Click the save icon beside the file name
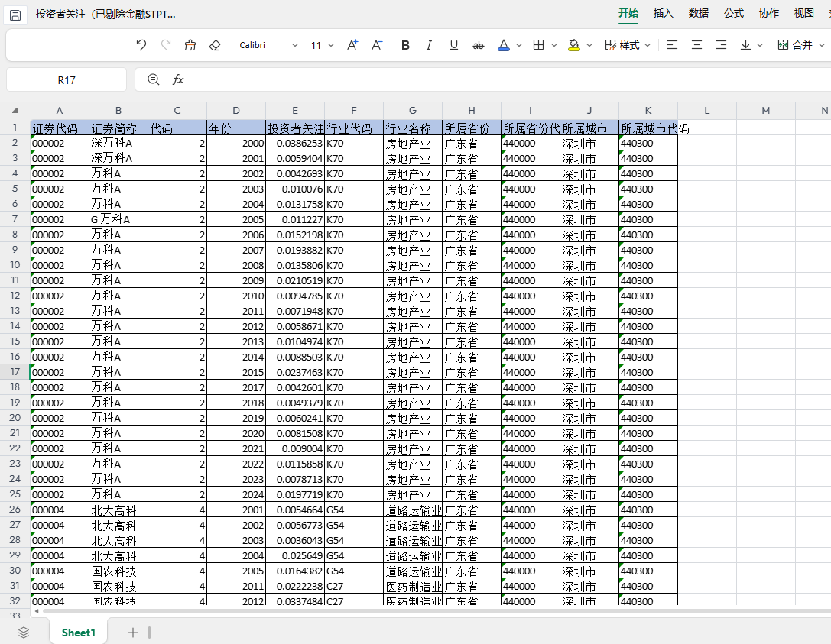This screenshot has width=831, height=644. coord(15,14)
